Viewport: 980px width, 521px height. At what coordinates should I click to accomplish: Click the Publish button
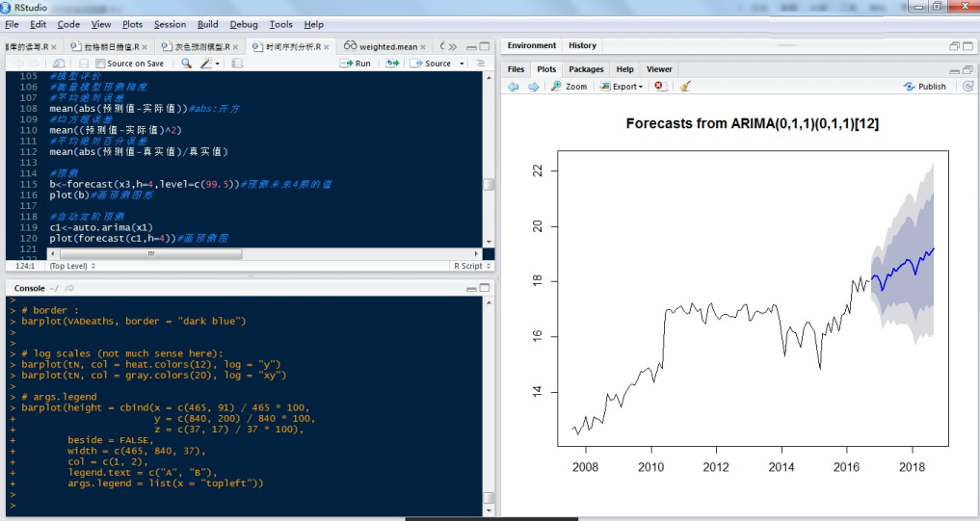924,87
